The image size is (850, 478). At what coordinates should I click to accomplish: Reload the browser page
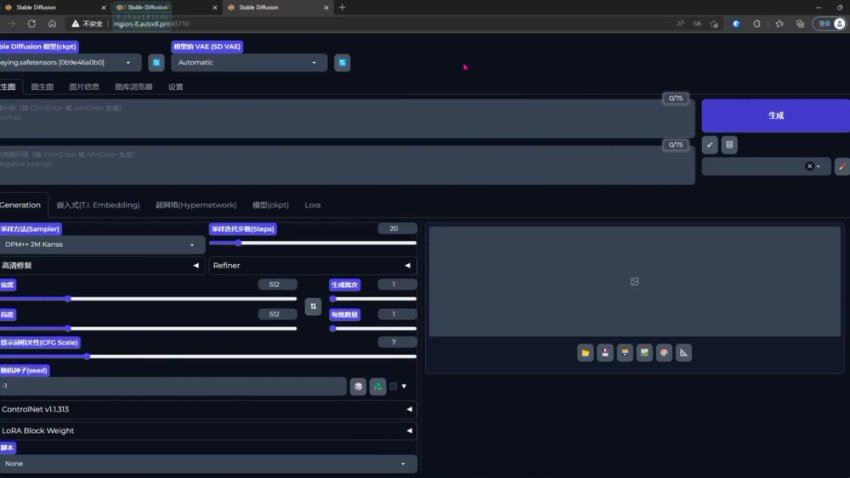(x=32, y=24)
